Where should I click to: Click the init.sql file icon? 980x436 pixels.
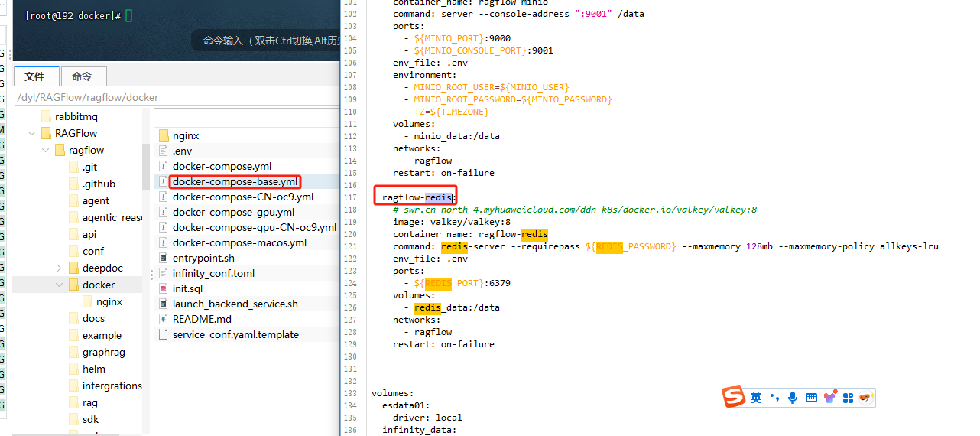[x=164, y=288]
